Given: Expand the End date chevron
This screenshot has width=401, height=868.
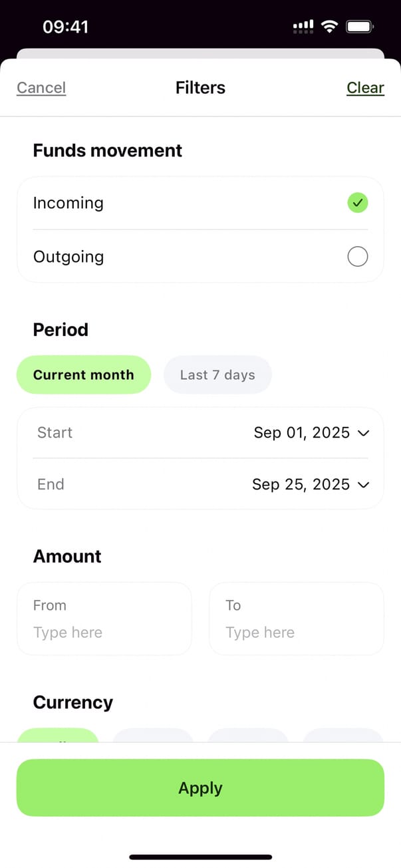Looking at the screenshot, I should point(363,485).
